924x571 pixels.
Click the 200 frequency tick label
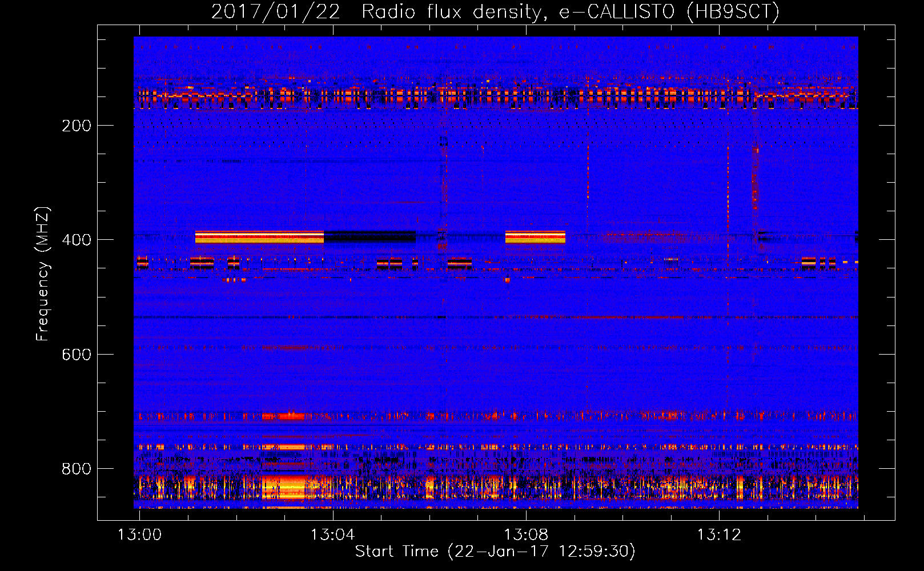[77, 126]
